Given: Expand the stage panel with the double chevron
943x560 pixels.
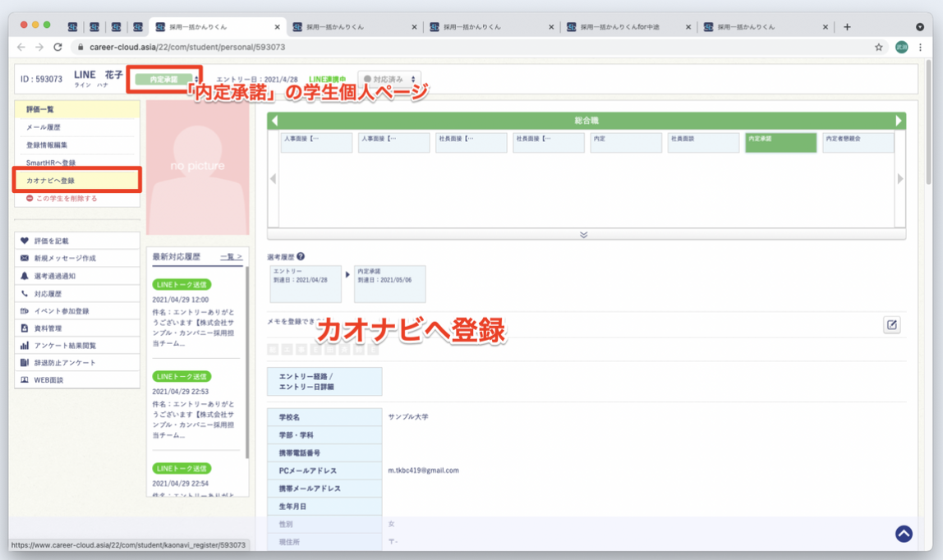Looking at the screenshot, I should [x=583, y=234].
